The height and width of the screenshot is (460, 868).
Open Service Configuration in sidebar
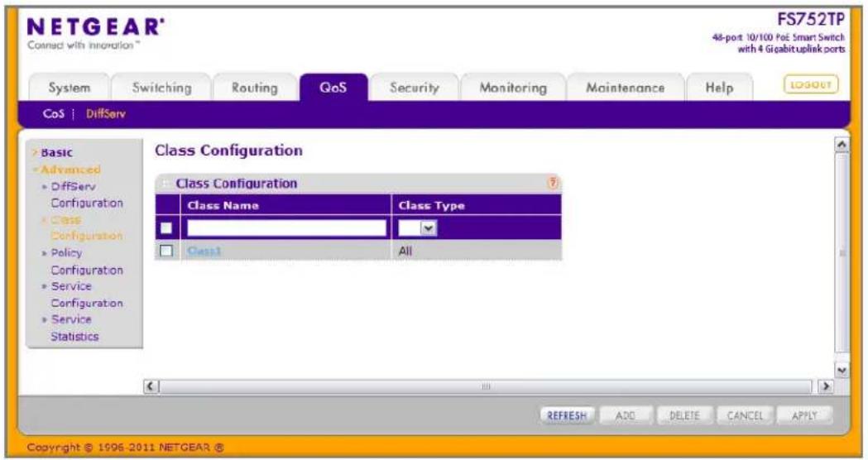[x=86, y=295]
